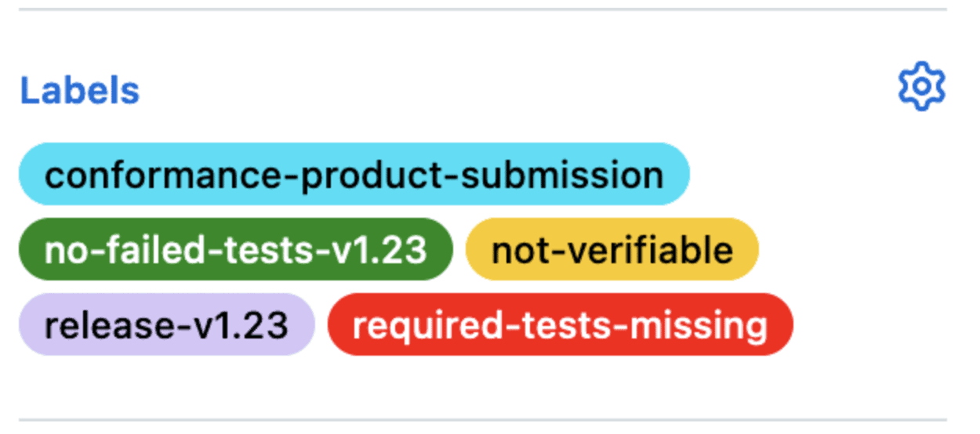This screenshot has height=434, width=980.
Task: Edit labels using the gear icon
Action: (921, 86)
